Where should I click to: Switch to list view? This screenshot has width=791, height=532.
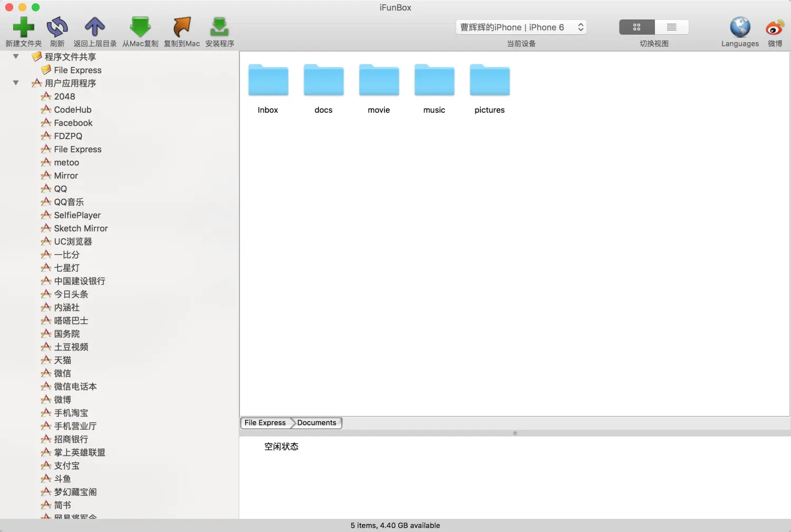(x=671, y=27)
